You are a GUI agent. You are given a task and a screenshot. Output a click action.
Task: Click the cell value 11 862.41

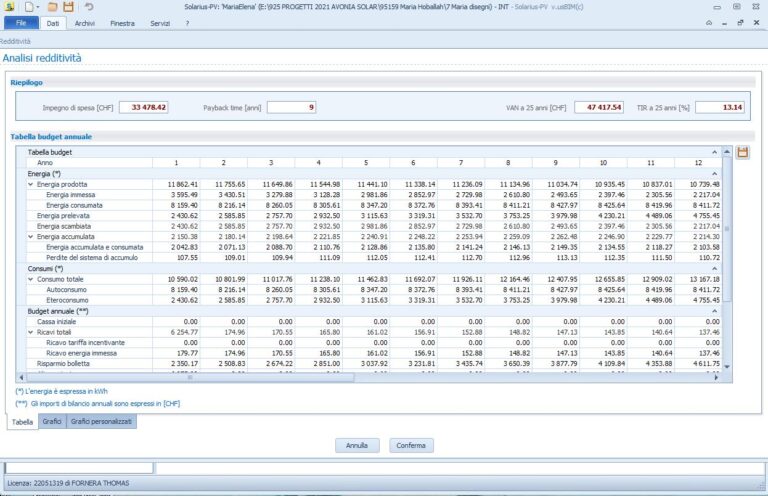tap(183, 185)
